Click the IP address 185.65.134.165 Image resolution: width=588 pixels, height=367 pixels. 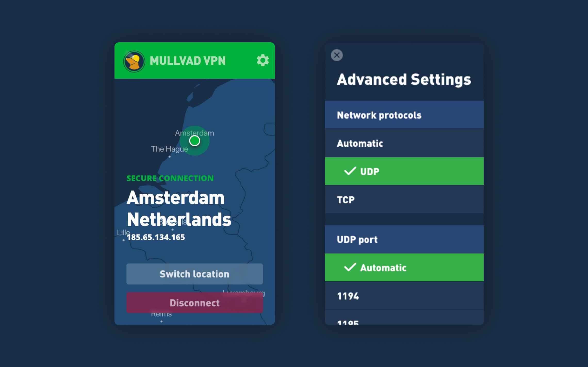157,237
